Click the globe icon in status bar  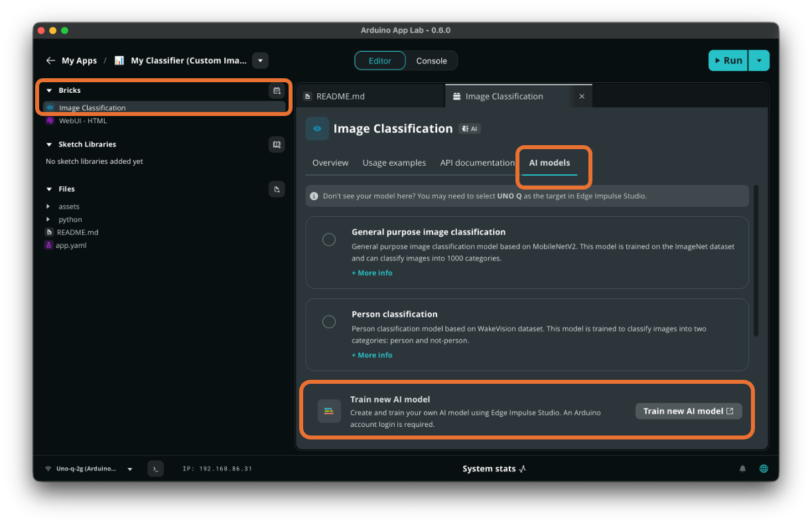pyautogui.click(x=764, y=469)
